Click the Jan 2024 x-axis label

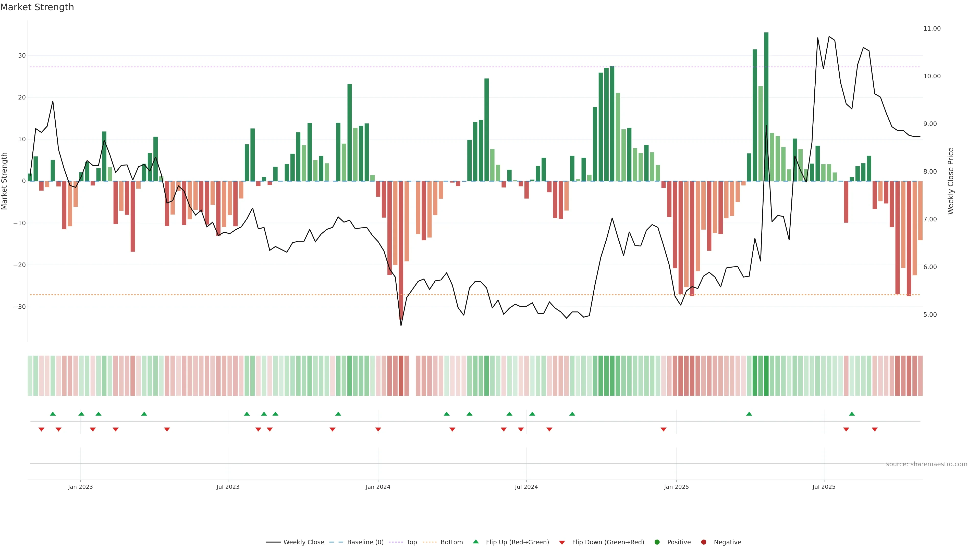pos(378,487)
